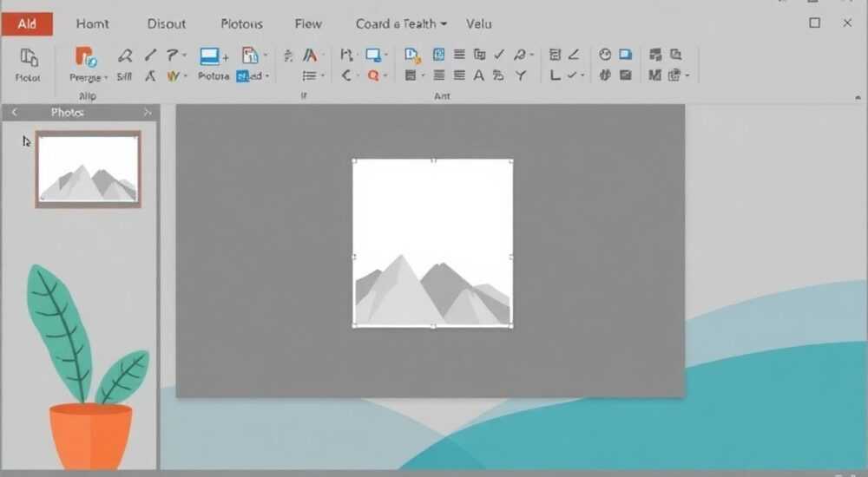Click the document icon with orange badge
The width and height of the screenshot is (868, 477).
pyautogui.click(x=412, y=55)
